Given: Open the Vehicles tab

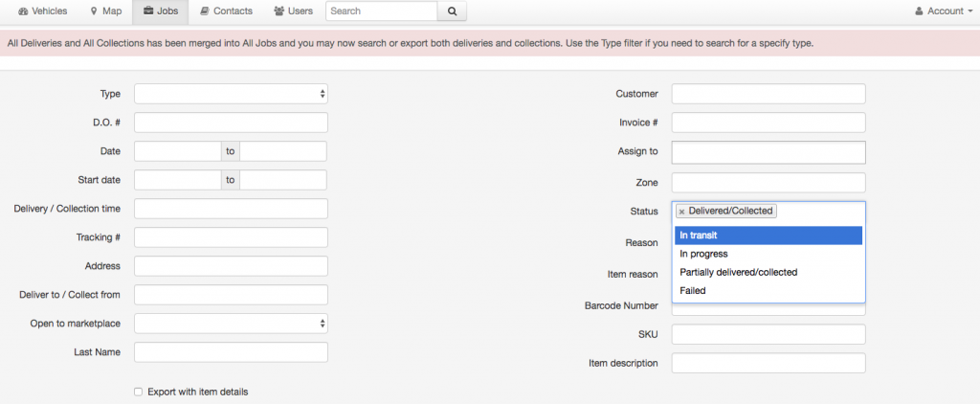Looking at the screenshot, I should (43, 11).
